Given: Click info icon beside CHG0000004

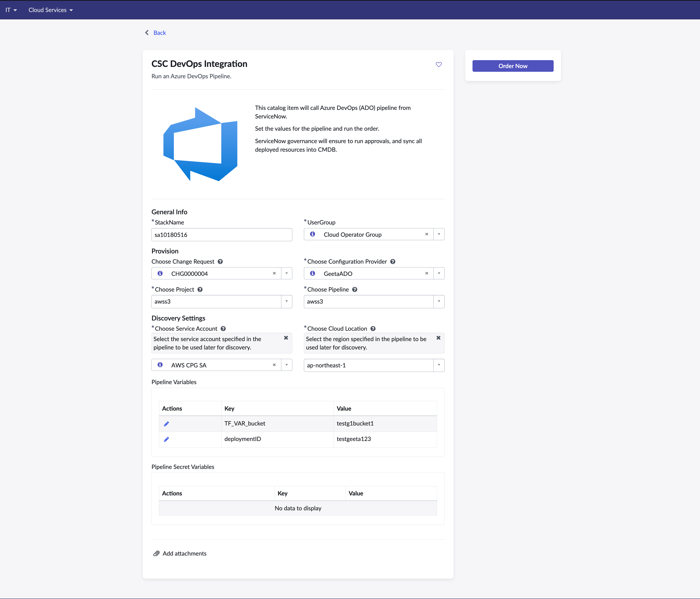Looking at the screenshot, I should 160,273.
